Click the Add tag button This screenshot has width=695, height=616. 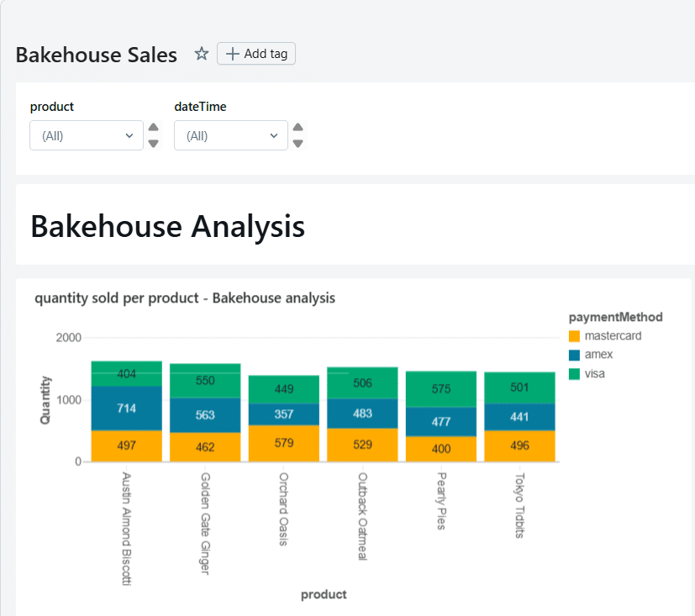256,53
